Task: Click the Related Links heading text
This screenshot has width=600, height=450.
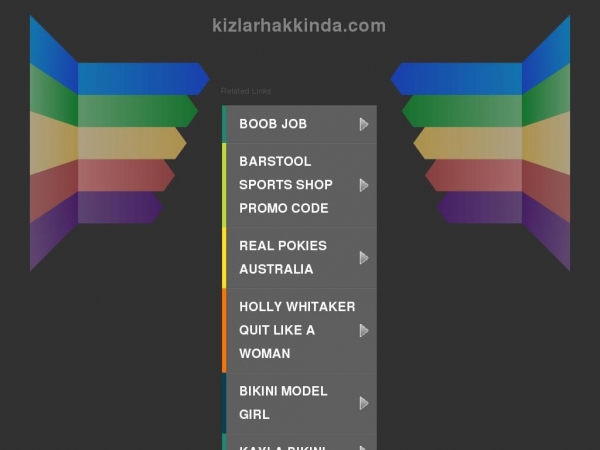Action: [246, 91]
